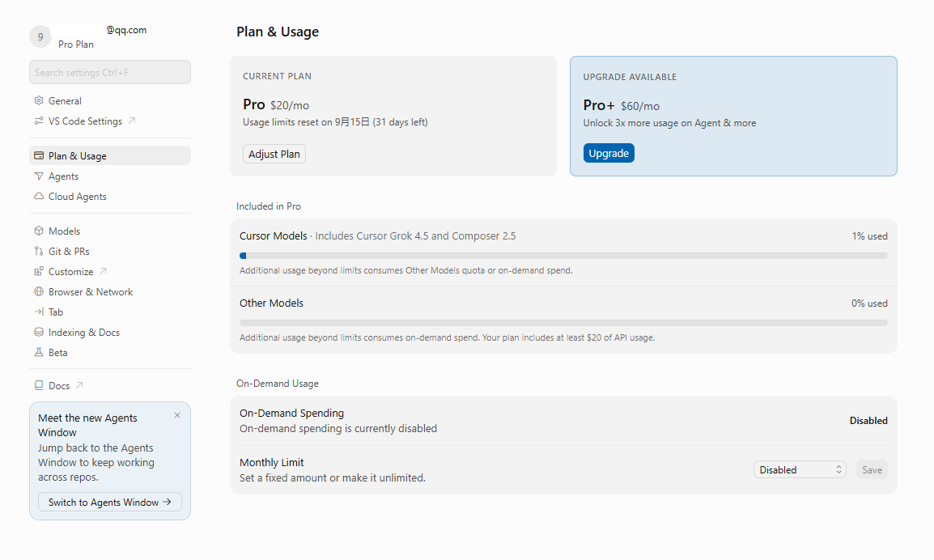This screenshot has width=934, height=560.
Task: Open the Monthly Limit Disabled dropdown
Action: (800, 470)
